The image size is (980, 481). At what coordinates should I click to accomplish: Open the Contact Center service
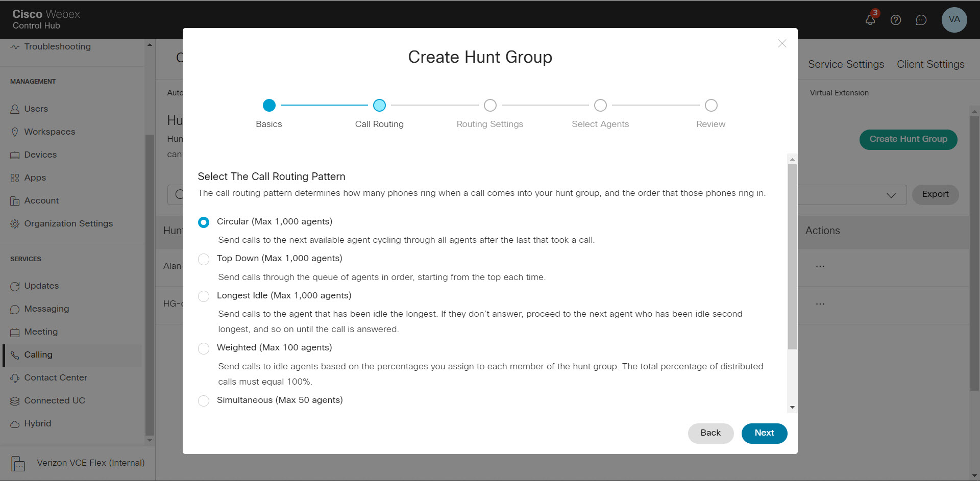[x=55, y=377]
